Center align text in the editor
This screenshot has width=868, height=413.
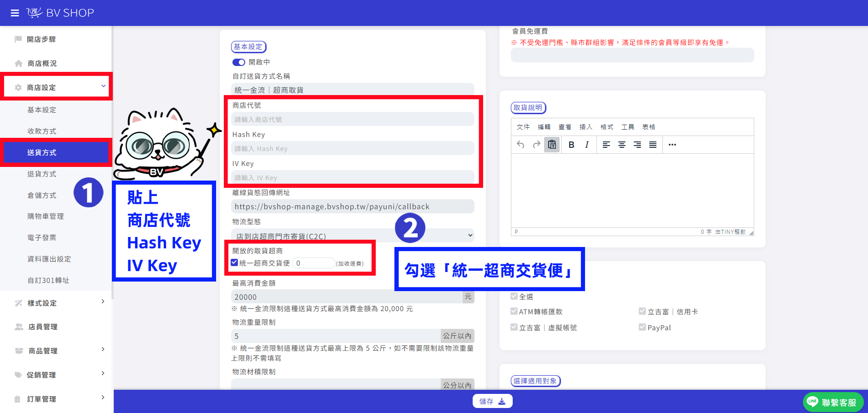pyautogui.click(x=621, y=145)
